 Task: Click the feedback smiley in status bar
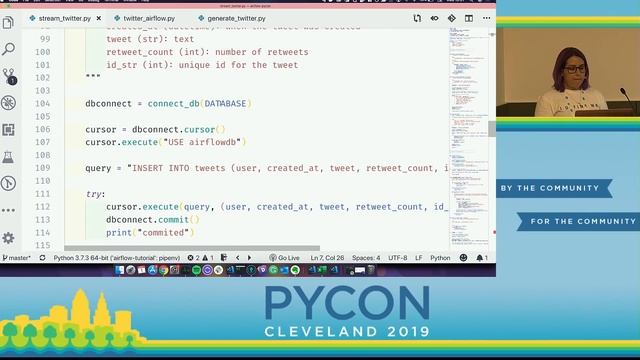click(x=463, y=258)
